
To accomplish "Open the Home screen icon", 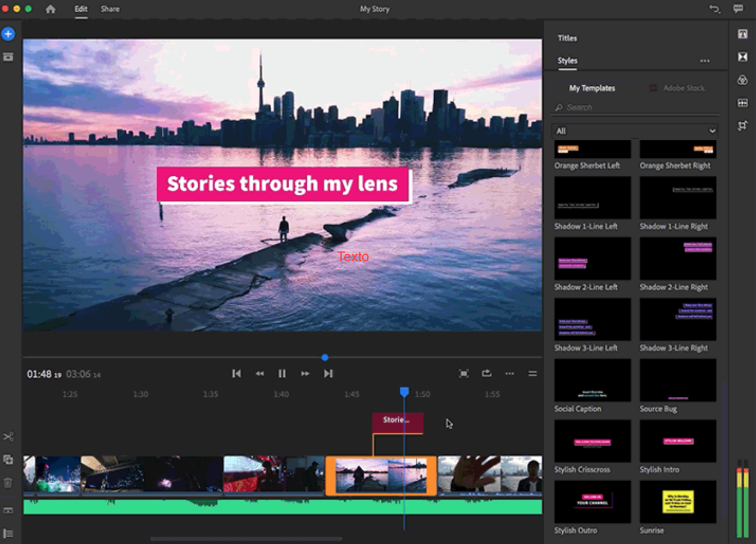I will [51, 9].
